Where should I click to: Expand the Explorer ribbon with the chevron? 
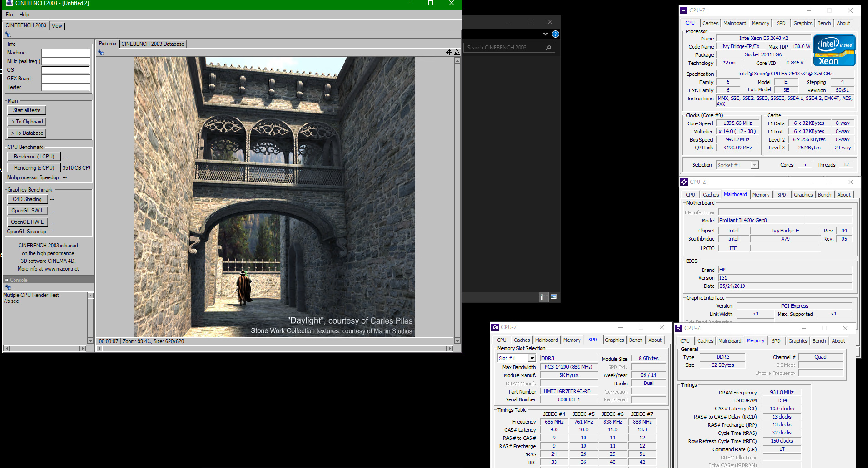click(x=546, y=34)
